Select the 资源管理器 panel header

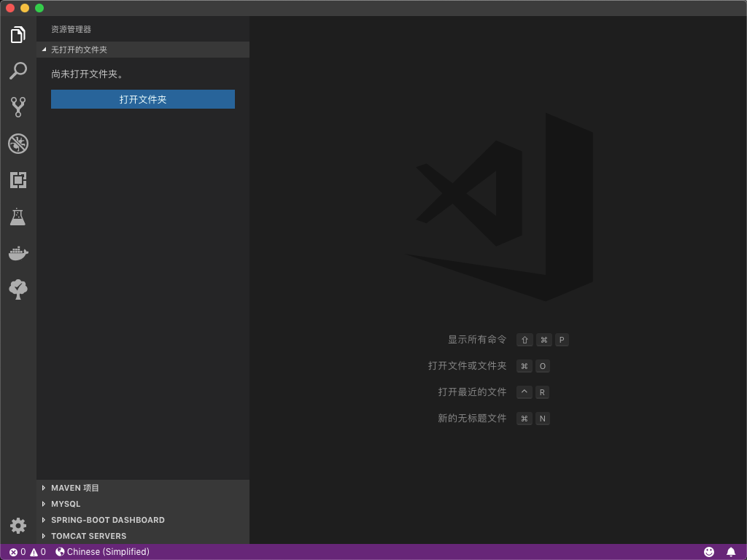pyautogui.click(x=67, y=30)
